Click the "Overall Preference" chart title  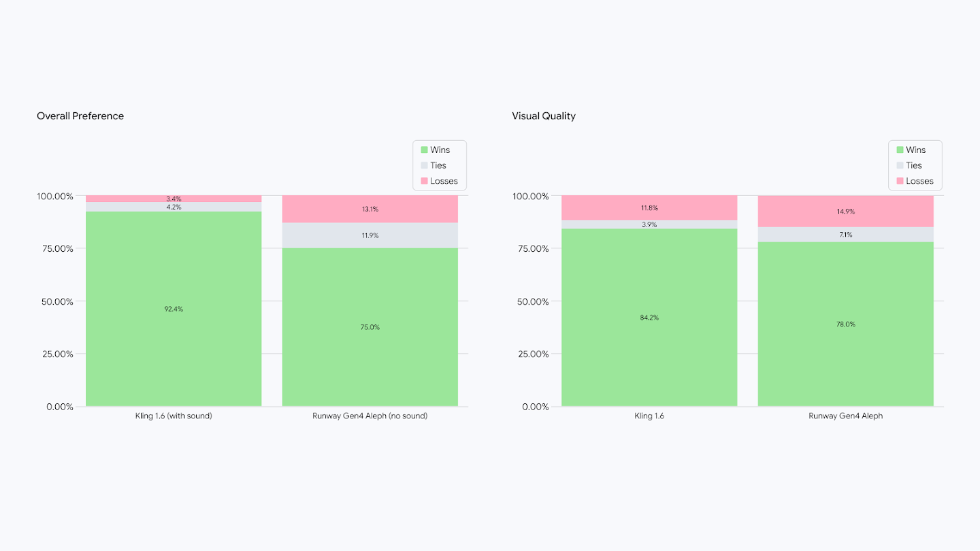point(80,116)
